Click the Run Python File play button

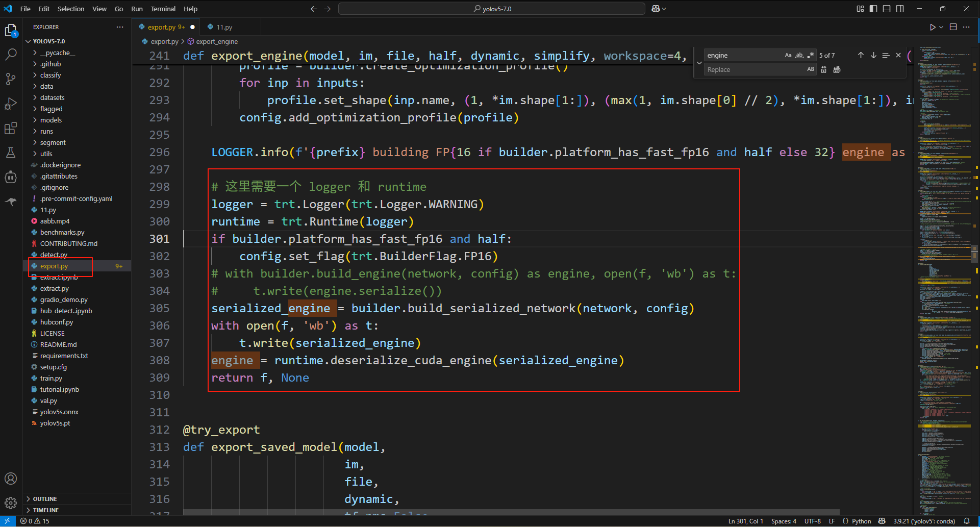click(933, 27)
